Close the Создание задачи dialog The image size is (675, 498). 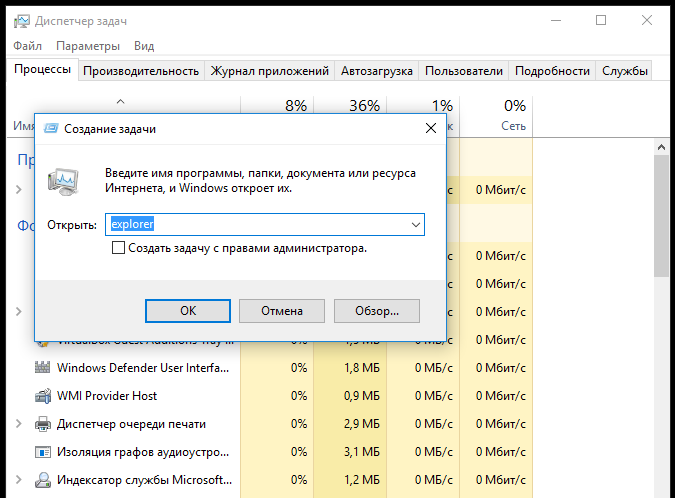431,128
